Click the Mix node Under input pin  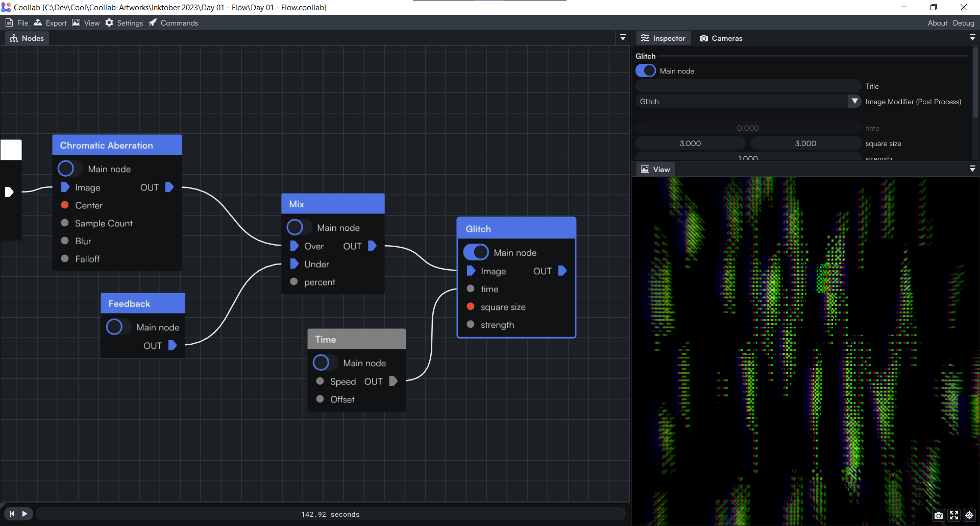[x=294, y=264]
